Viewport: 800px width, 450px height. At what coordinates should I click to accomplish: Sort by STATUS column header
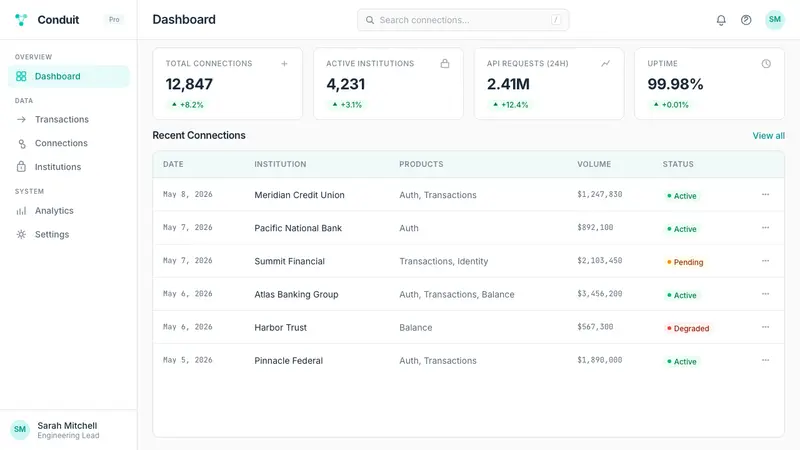[x=678, y=164]
